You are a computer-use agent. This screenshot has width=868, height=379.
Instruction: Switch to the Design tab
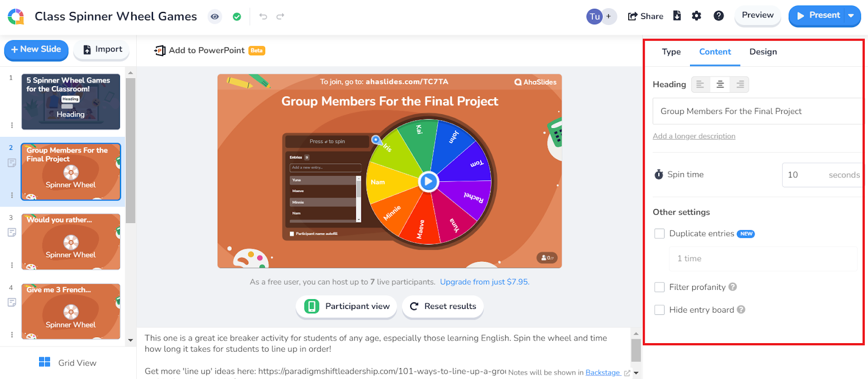pyautogui.click(x=763, y=52)
